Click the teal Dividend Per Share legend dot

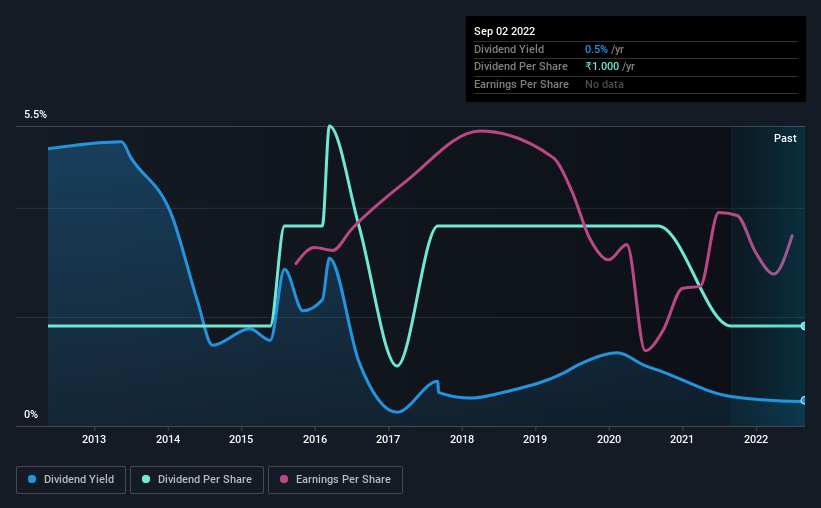146,479
